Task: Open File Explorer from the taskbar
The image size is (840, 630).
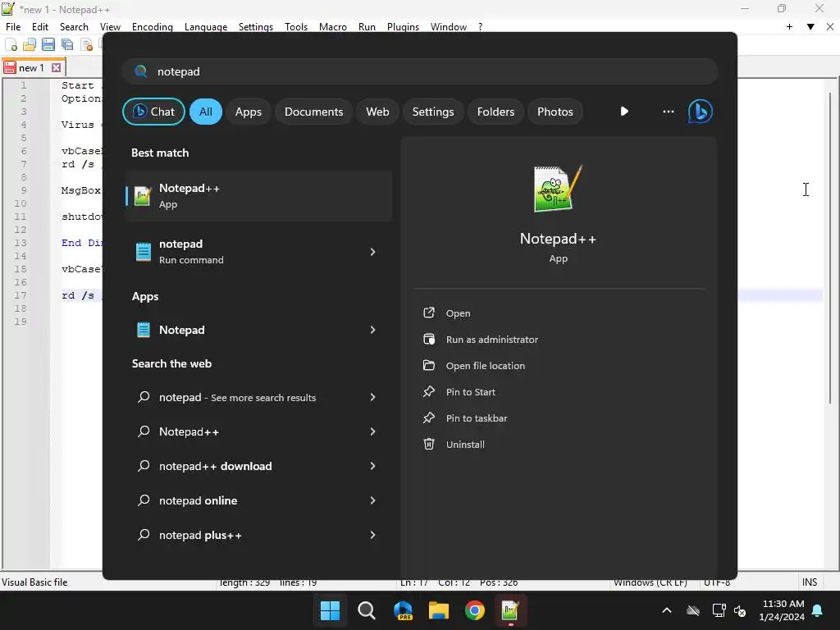Action: tap(438, 610)
